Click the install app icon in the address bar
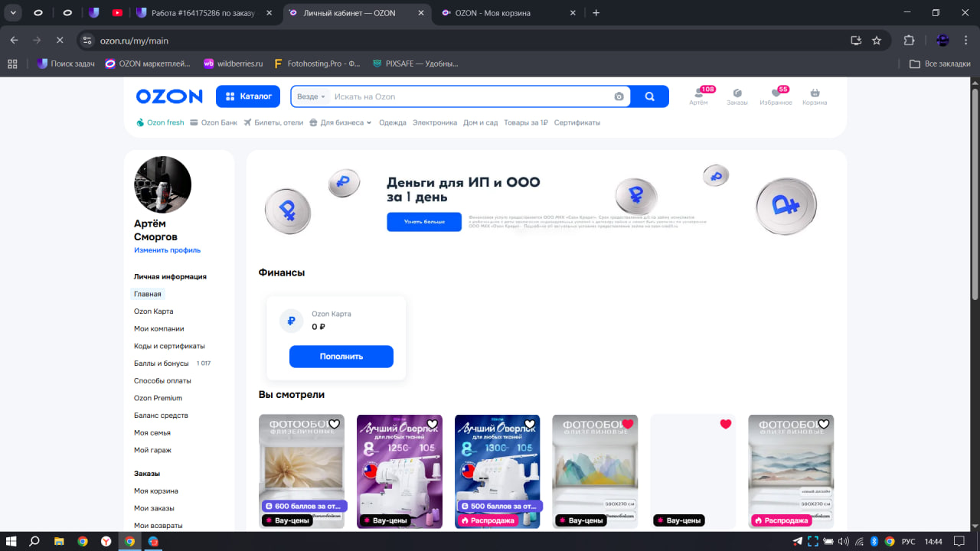The width and height of the screenshot is (980, 551). click(x=856, y=40)
